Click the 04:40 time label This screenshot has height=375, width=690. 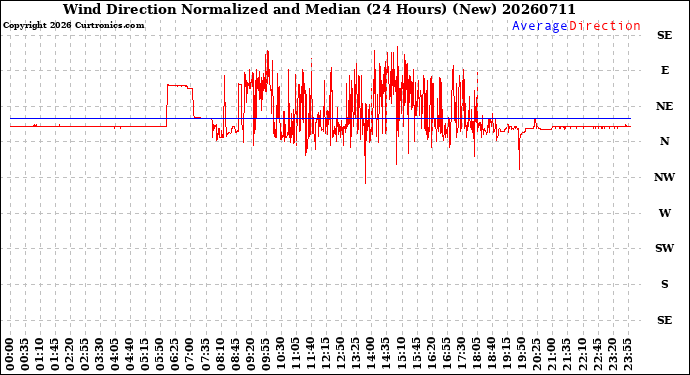click(130, 354)
